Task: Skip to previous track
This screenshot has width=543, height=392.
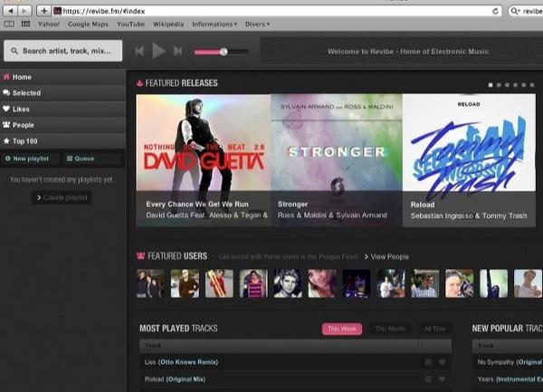Action: coord(139,52)
